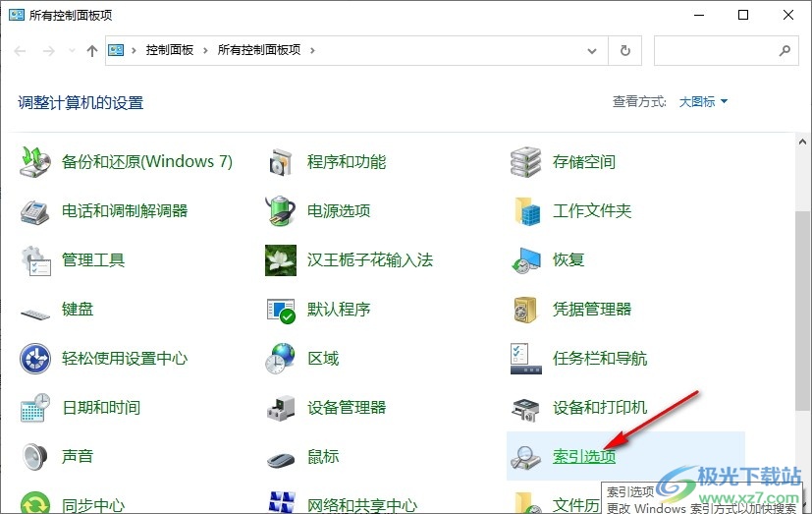Viewport: 812px width, 514px height.
Task: Expand chevron after 控制面板 breadcrumb
Action: click(x=205, y=50)
